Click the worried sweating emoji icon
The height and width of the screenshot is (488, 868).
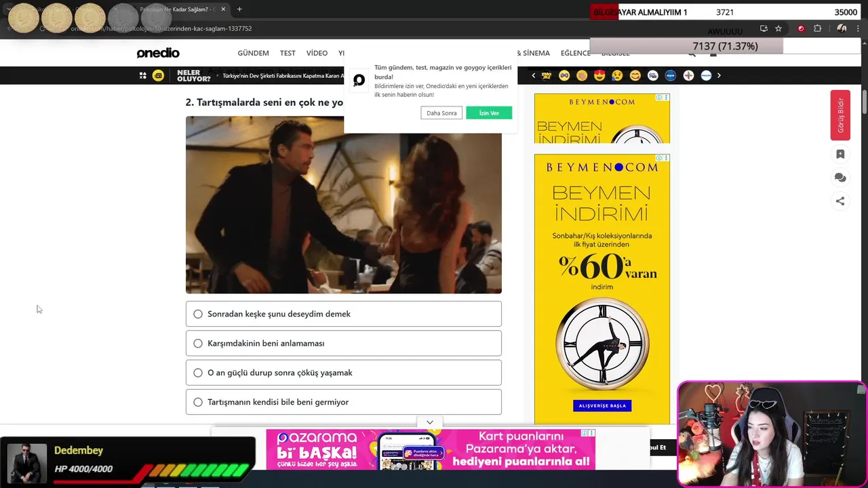[617, 75]
